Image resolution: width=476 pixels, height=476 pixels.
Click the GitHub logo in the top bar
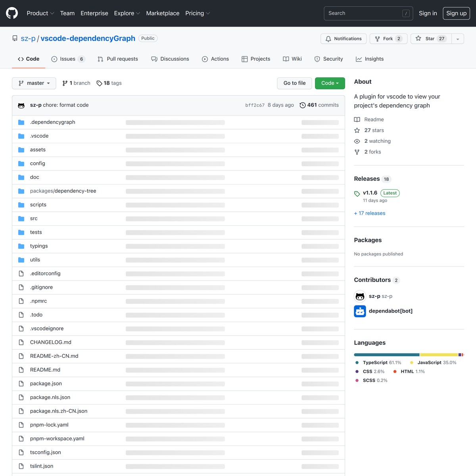click(12, 13)
